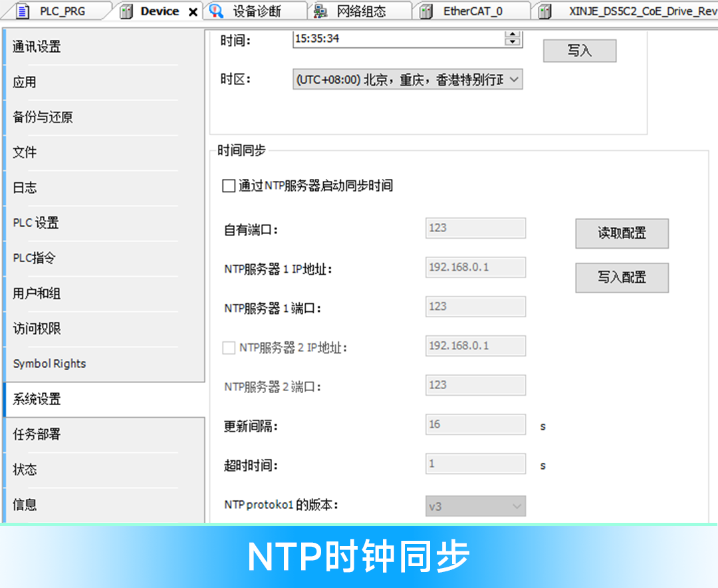
Task: Click the 设备诊断 magnifier icon
Action: [216, 11]
